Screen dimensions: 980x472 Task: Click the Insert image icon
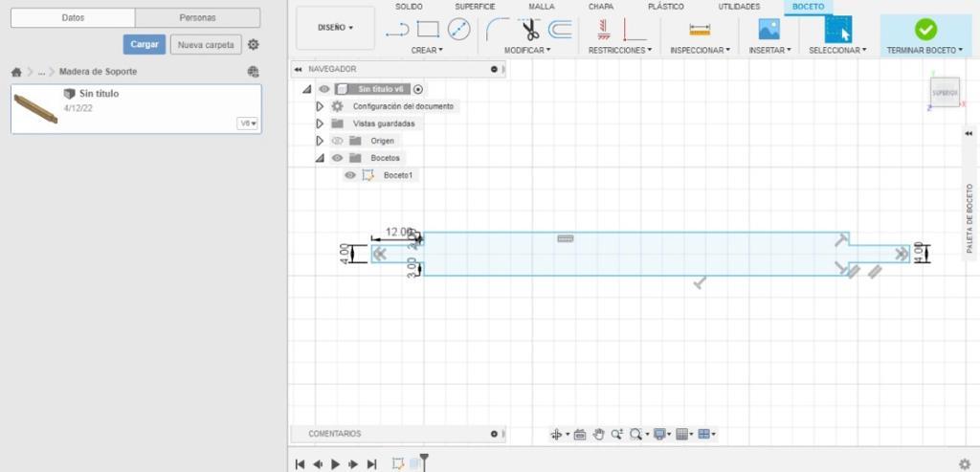768,29
